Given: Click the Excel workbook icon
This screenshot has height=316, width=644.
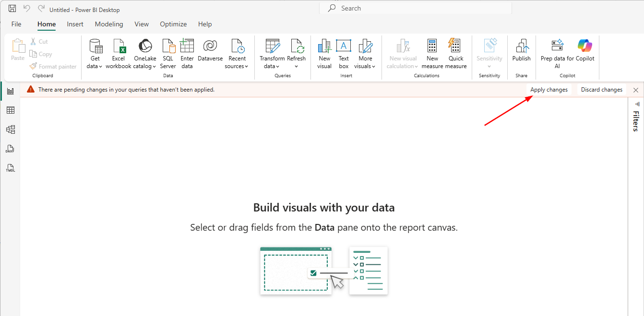Looking at the screenshot, I should click(x=119, y=47).
